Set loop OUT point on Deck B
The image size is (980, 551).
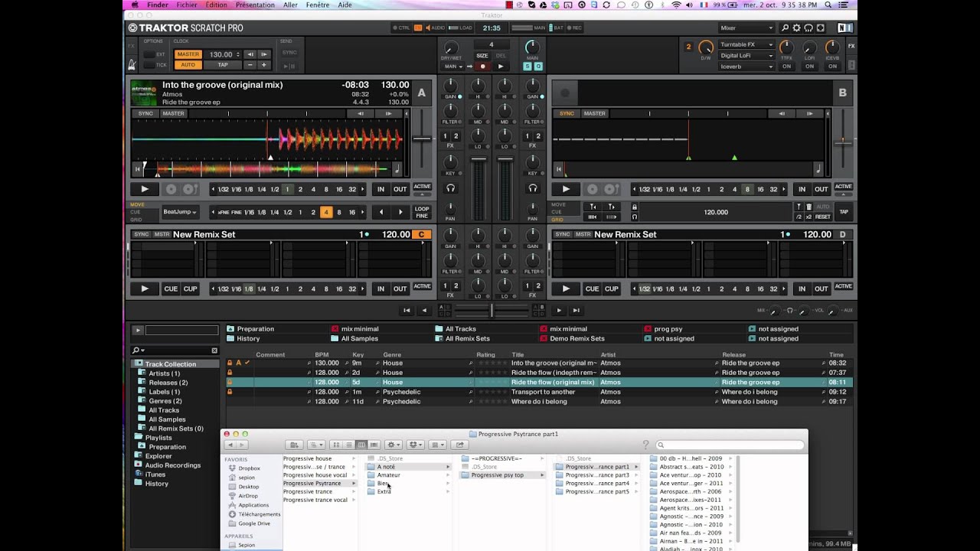[x=821, y=189]
